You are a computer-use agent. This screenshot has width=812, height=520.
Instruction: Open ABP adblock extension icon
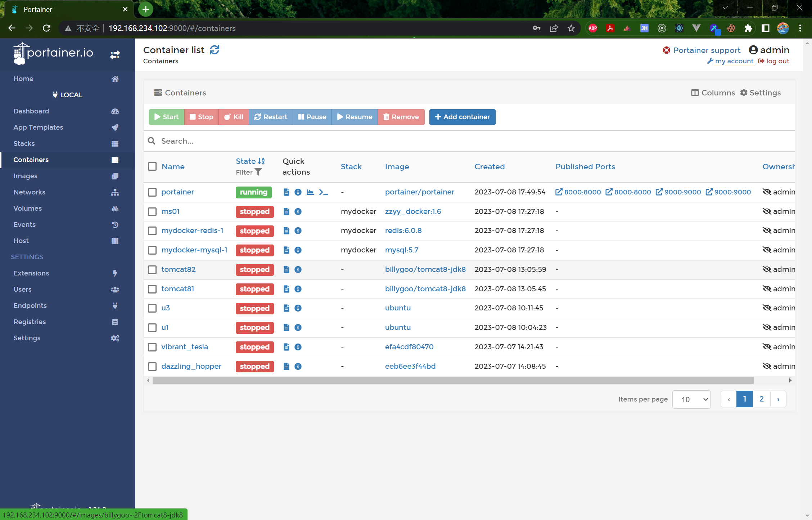coord(593,28)
